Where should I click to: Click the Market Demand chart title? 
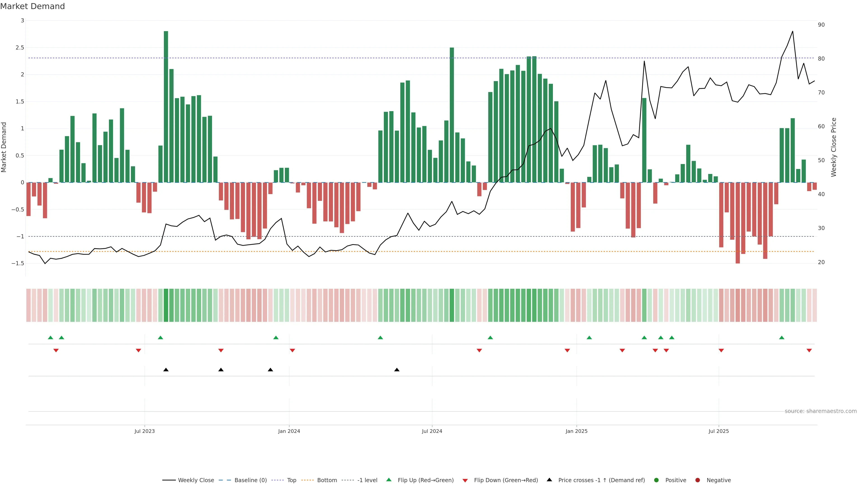32,6
